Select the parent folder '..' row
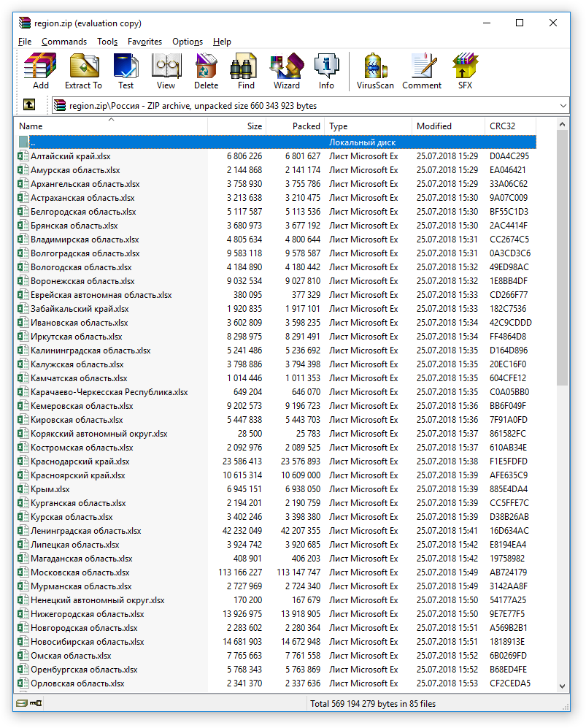This screenshot has width=586, height=728. pos(276,142)
